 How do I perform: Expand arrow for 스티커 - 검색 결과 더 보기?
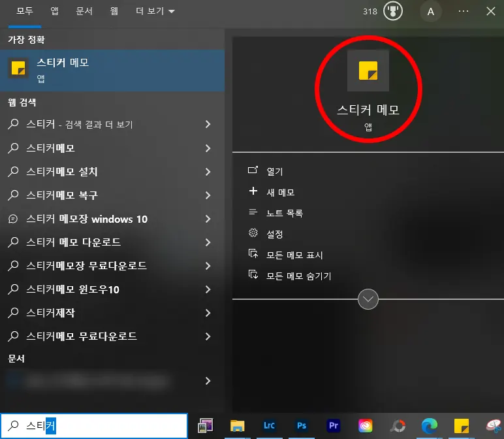208,124
